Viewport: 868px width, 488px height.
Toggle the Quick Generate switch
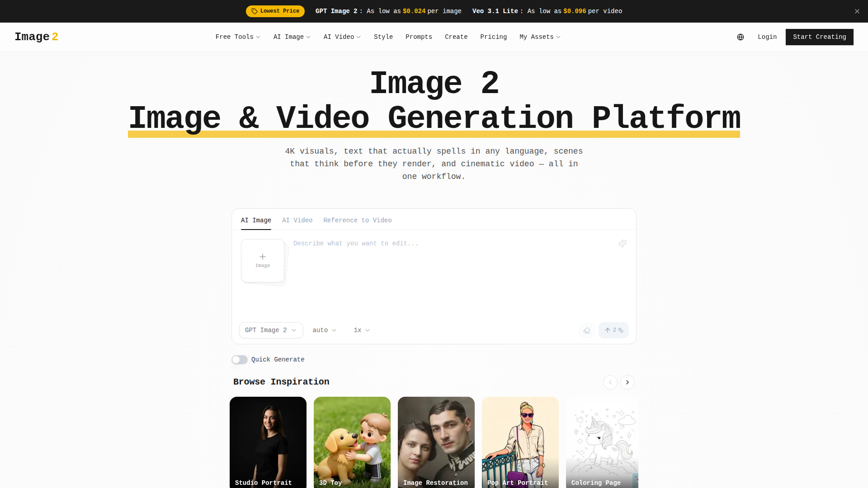(240, 360)
